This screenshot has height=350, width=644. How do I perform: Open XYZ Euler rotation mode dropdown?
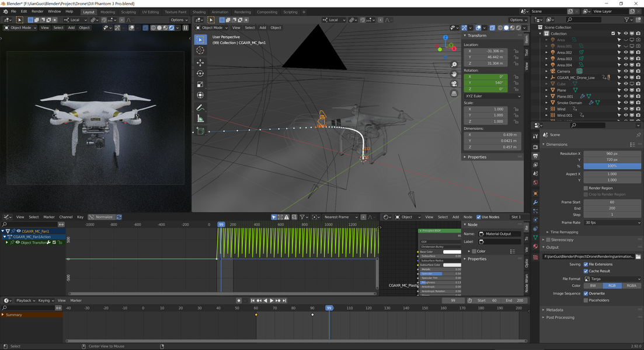tap(492, 96)
